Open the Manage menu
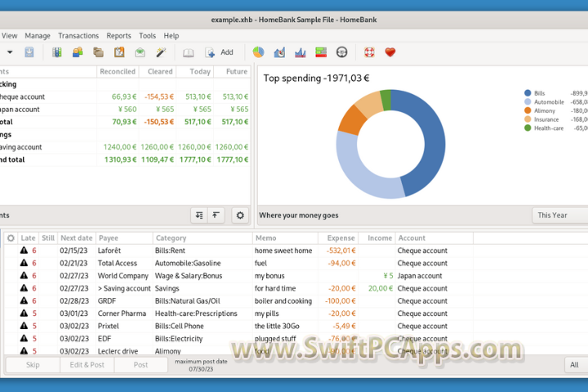The width and height of the screenshot is (588, 392). point(38,36)
